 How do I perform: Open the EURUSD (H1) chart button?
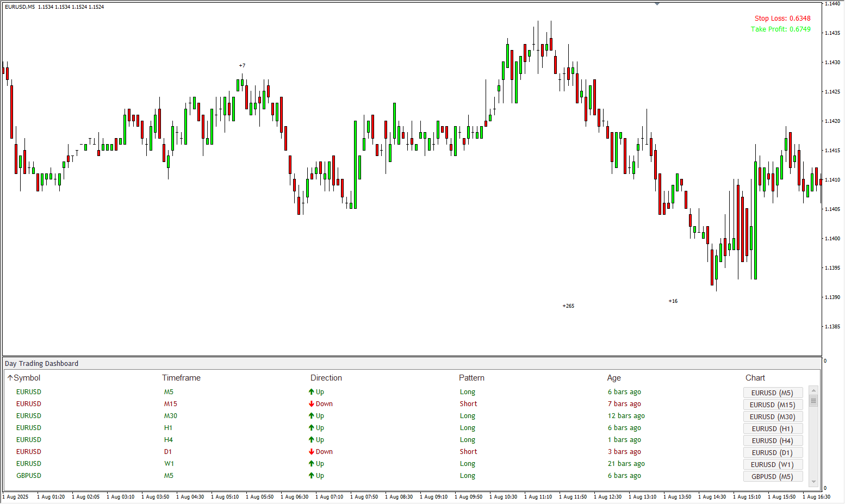tap(772, 428)
